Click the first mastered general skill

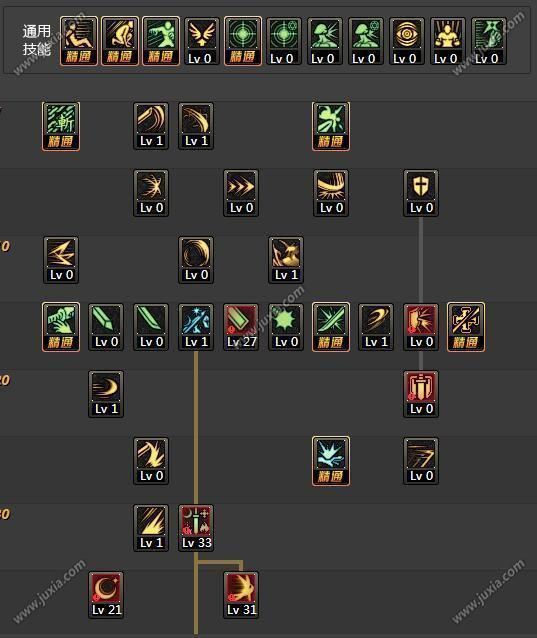pyautogui.click(x=79, y=41)
